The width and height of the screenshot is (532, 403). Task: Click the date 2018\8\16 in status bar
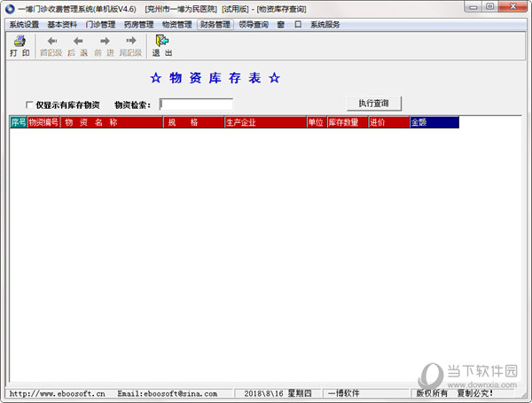pos(263,393)
